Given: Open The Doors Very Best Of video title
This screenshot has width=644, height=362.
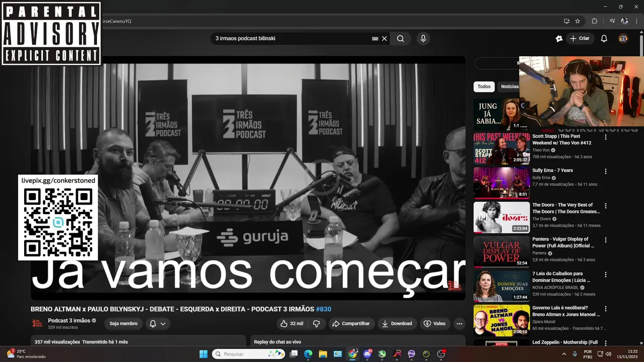Looking at the screenshot, I should coord(566,208).
